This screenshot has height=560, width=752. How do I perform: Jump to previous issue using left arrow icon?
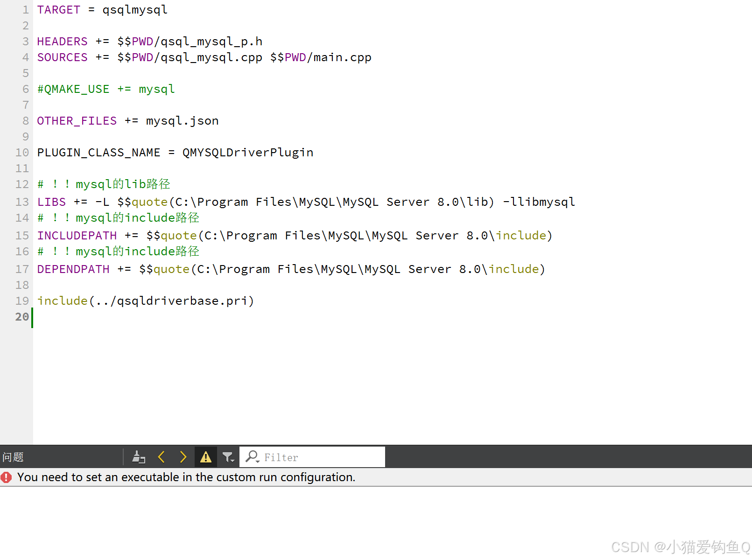161,457
